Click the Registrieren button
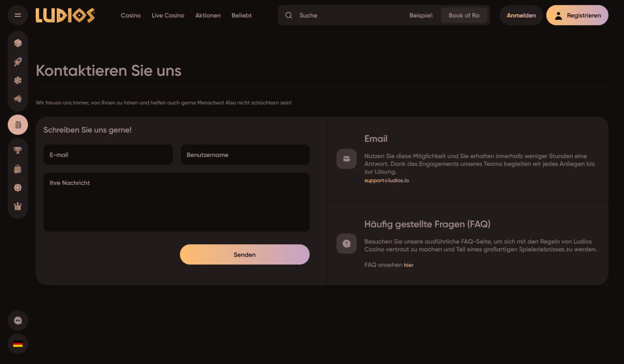Screen dimensions: 624x364 click(577, 15)
